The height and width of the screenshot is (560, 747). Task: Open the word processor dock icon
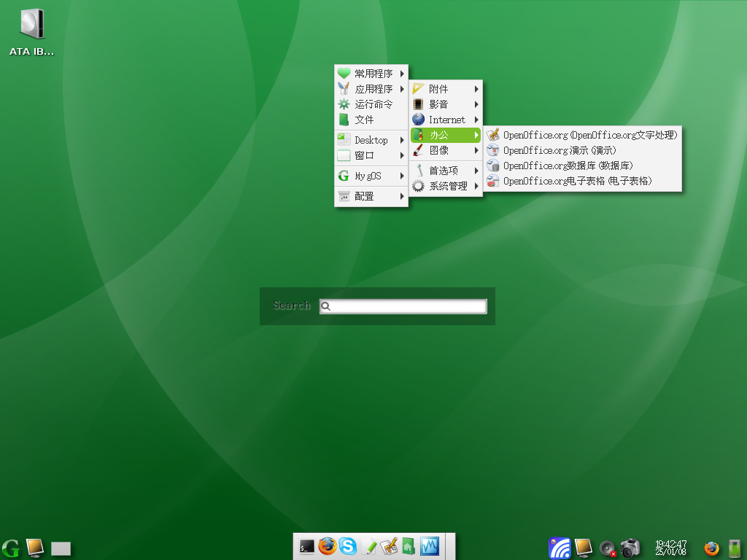click(389, 547)
